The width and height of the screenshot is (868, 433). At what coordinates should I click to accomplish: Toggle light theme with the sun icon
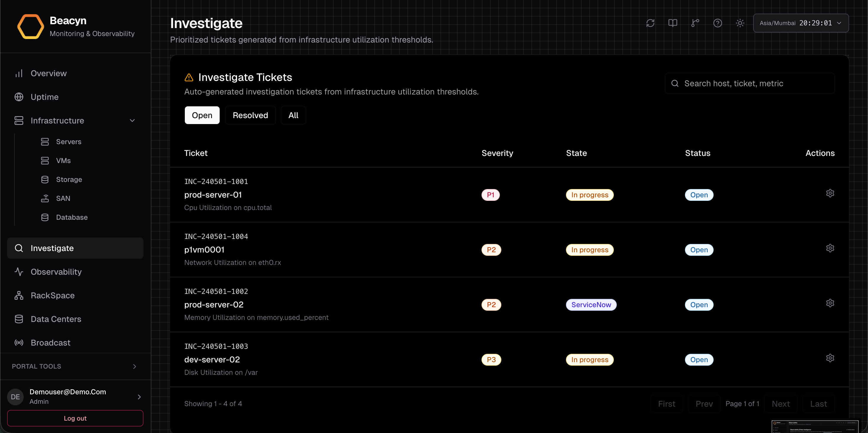pos(740,23)
